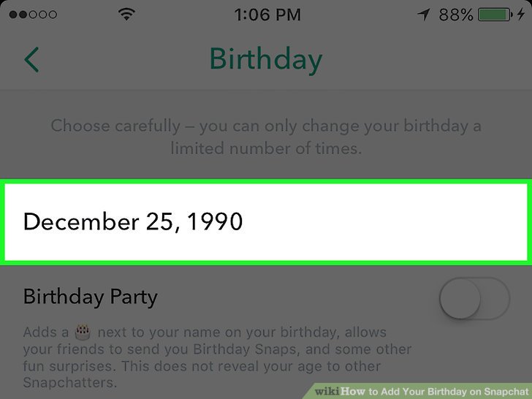Tap the 1:06 PM clock

click(x=266, y=14)
